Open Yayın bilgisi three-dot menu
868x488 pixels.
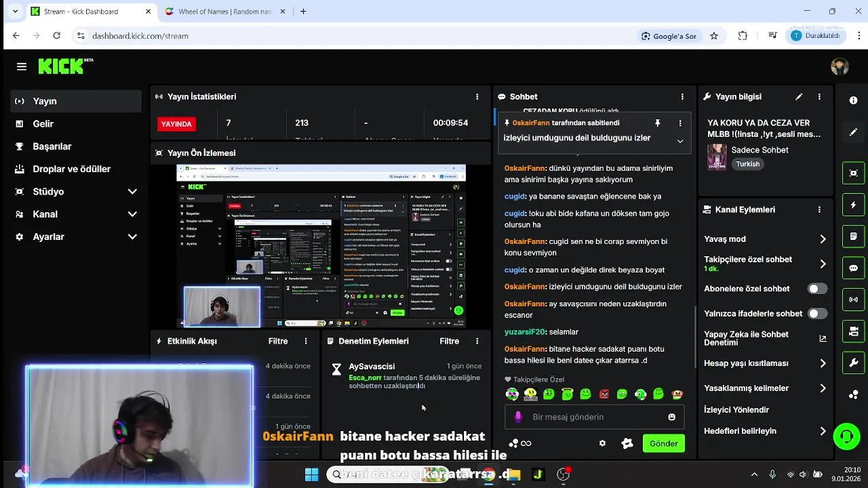(819, 97)
